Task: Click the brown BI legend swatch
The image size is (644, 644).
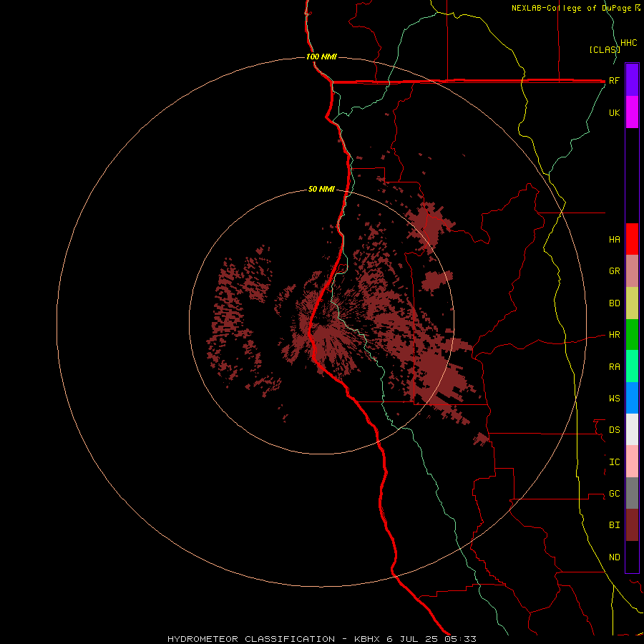Action: click(632, 525)
